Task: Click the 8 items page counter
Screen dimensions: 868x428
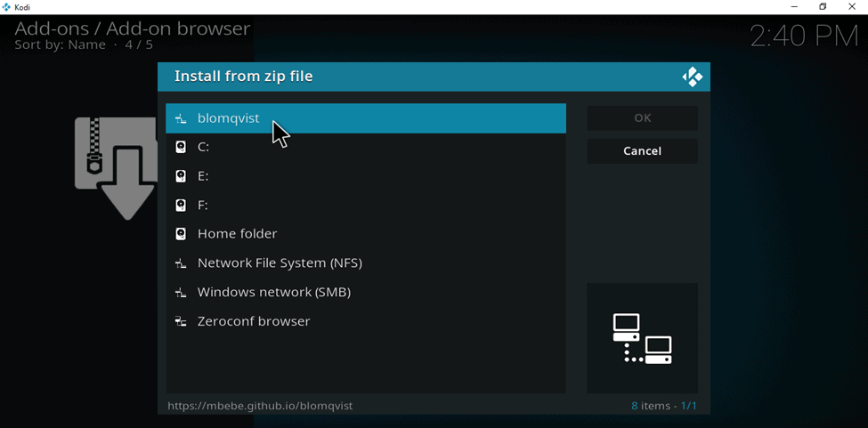Action: coord(664,406)
